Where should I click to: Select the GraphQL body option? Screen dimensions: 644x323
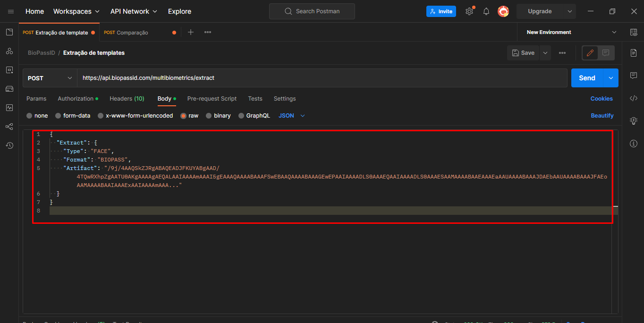tap(254, 116)
